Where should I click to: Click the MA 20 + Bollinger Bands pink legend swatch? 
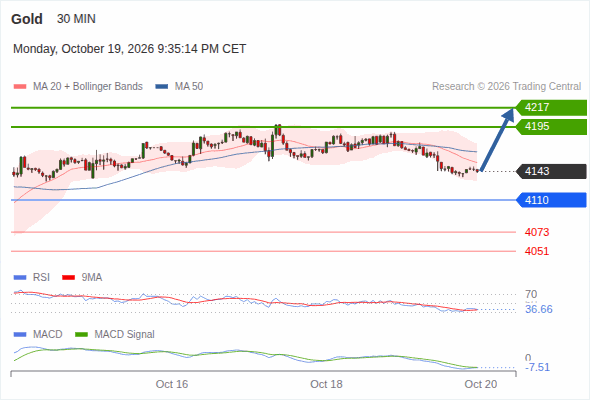click(x=20, y=87)
